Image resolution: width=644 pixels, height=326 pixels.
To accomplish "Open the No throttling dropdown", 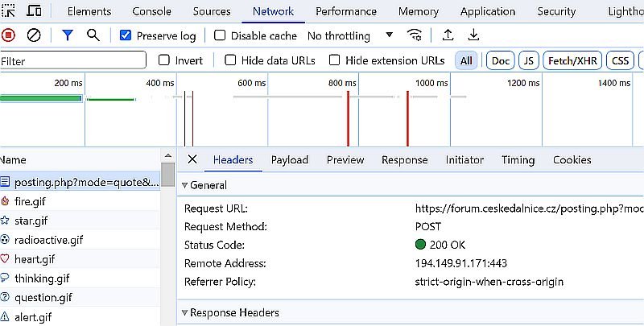I will (350, 36).
